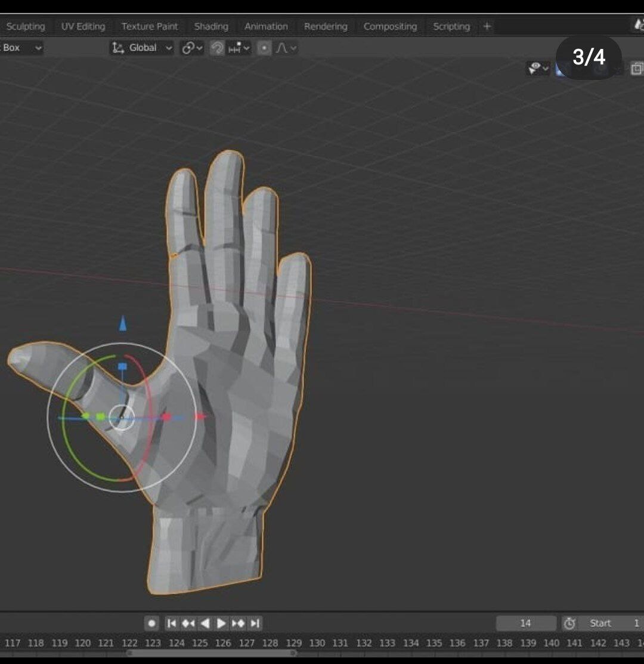Open the Scripting workspace tab
Image resolution: width=644 pixels, height=664 pixels.
[x=451, y=26]
